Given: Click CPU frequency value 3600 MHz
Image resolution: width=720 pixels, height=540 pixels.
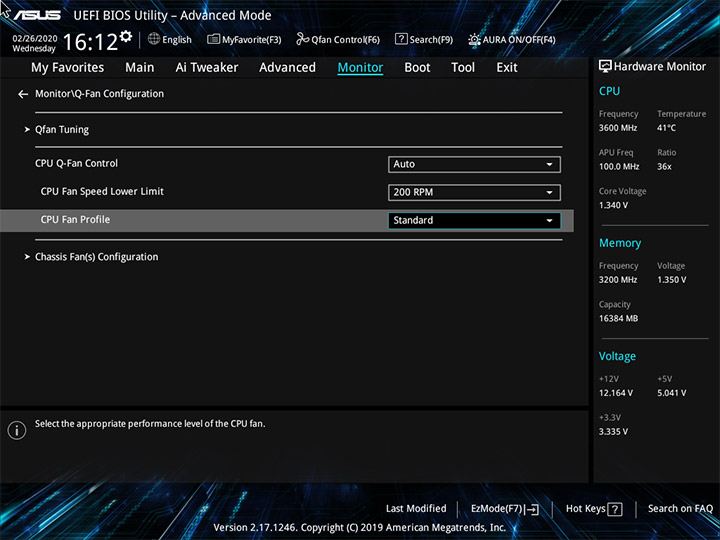Looking at the screenshot, I should point(618,128).
